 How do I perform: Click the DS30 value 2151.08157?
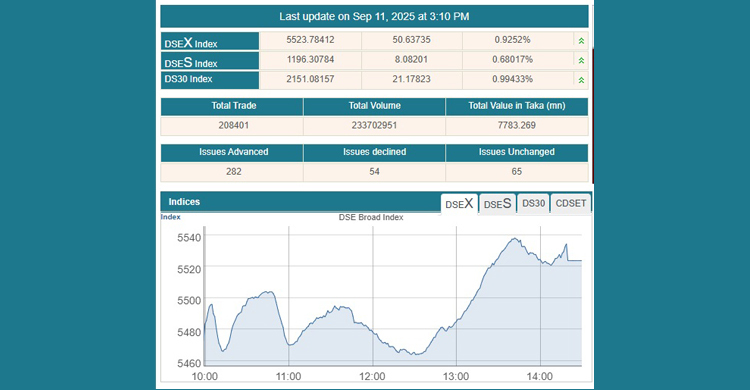coord(310,79)
